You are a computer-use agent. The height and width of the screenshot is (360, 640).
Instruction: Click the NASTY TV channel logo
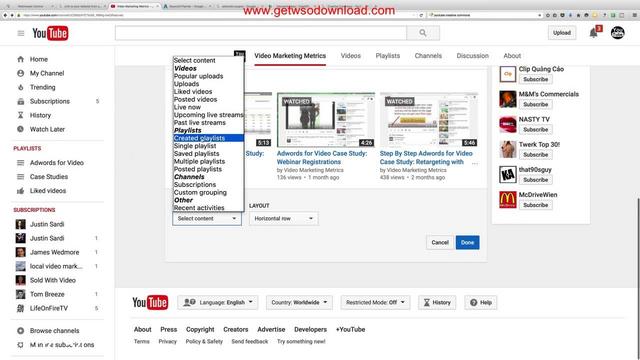click(x=507, y=124)
